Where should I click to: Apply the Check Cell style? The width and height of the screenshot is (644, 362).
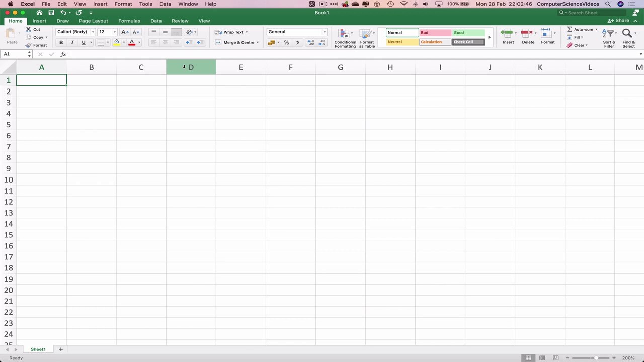pyautogui.click(x=468, y=42)
